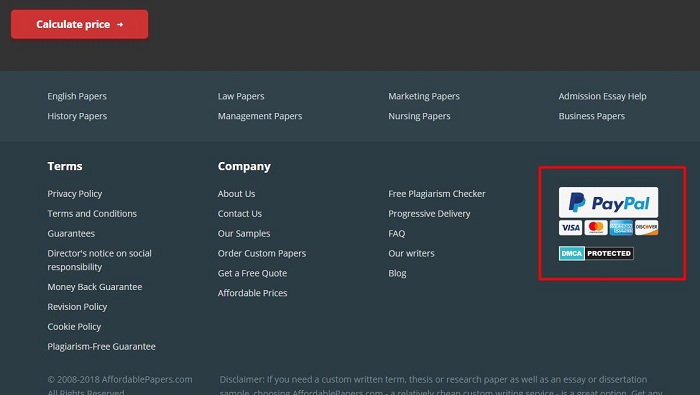Click the Calculate price button
This screenshot has width=700, height=395.
click(x=79, y=24)
